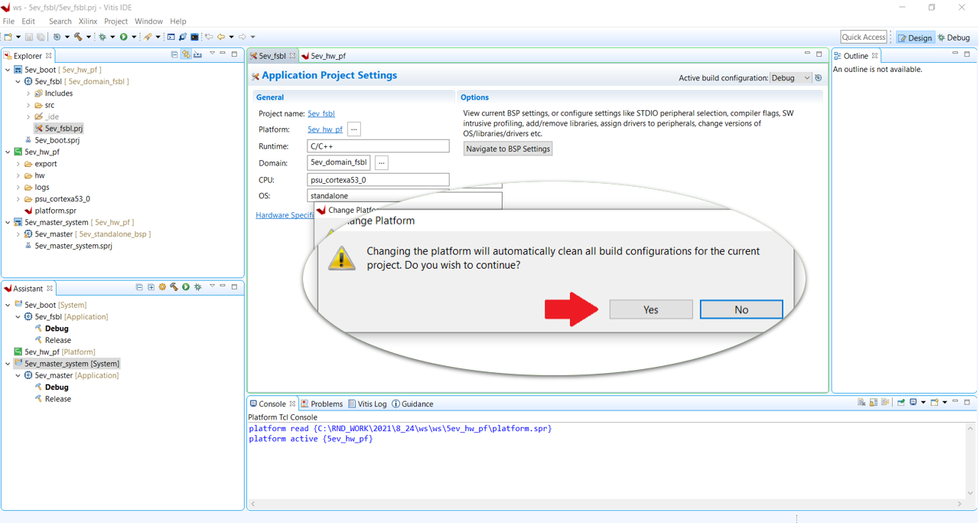Click No in the Change Platform dialog

click(x=741, y=309)
